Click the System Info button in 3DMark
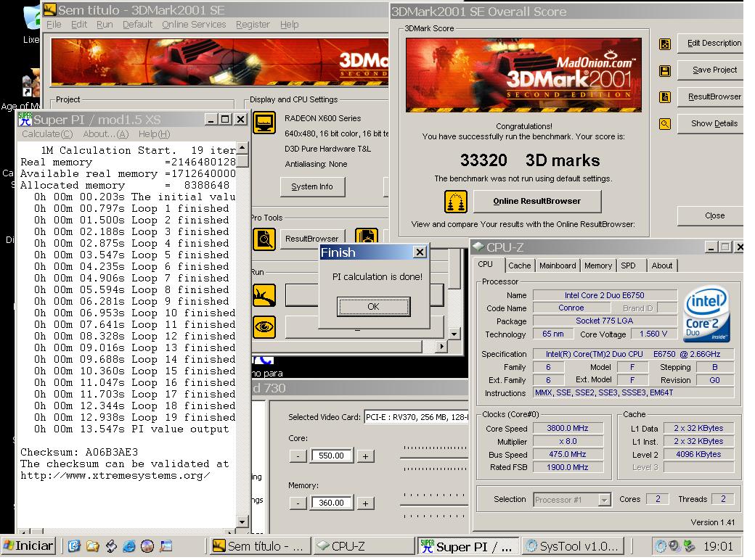This screenshot has height=560, width=755. coord(312,186)
